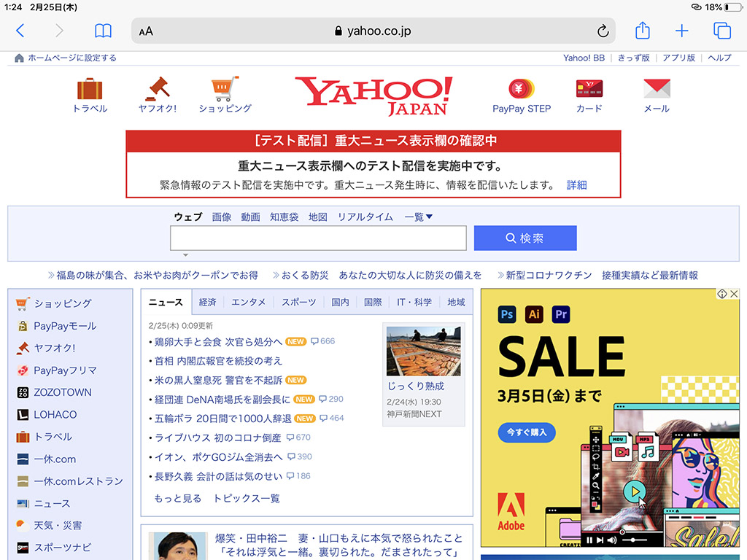Switch to the 経済 news tab

click(x=207, y=303)
